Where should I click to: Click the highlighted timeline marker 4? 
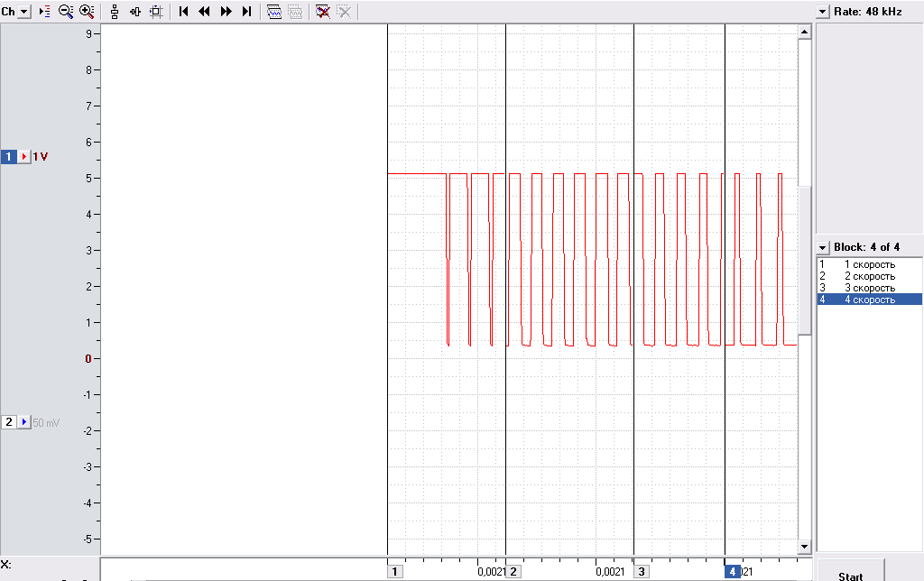[x=733, y=572]
